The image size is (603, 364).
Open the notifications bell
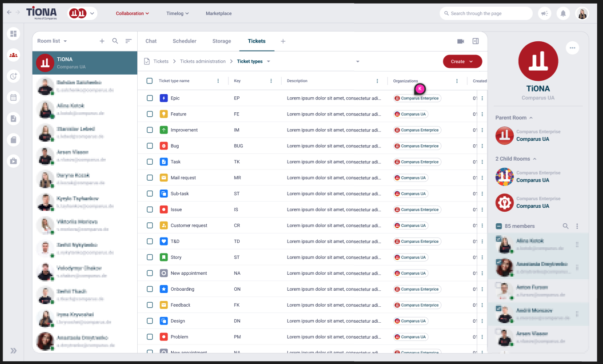563,13
